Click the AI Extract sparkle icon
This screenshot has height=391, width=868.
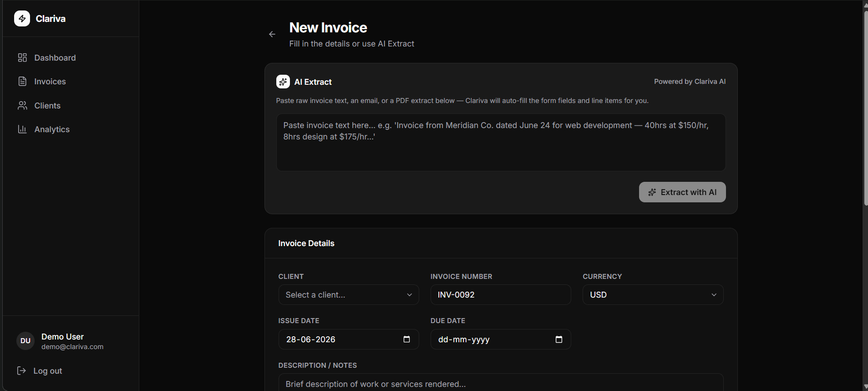[x=283, y=82]
